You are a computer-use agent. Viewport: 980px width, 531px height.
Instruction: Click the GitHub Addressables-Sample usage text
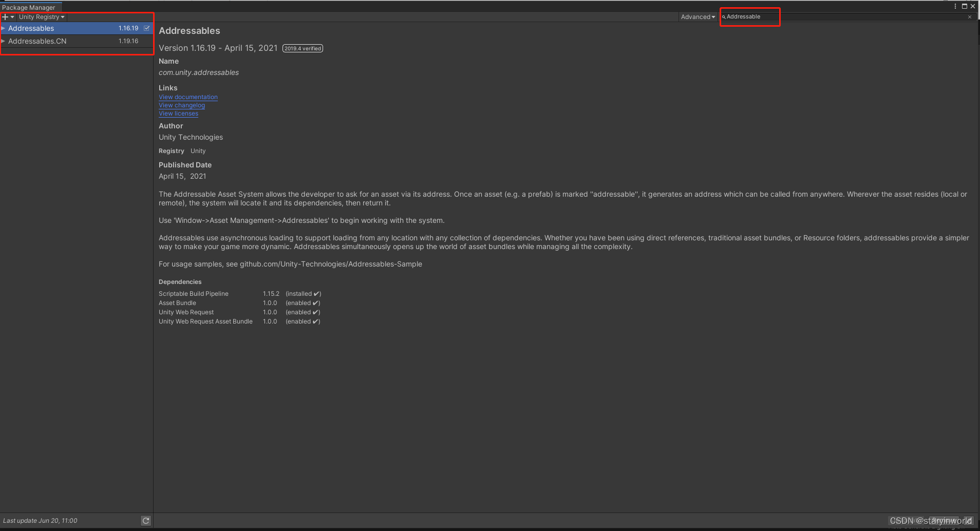coord(290,264)
